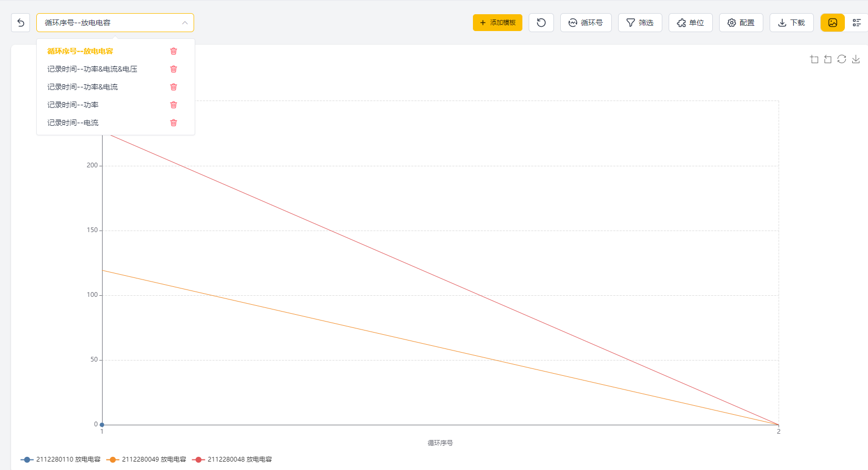
Task: Delete the 记录时间--功率 template
Action: pyautogui.click(x=174, y=105)
